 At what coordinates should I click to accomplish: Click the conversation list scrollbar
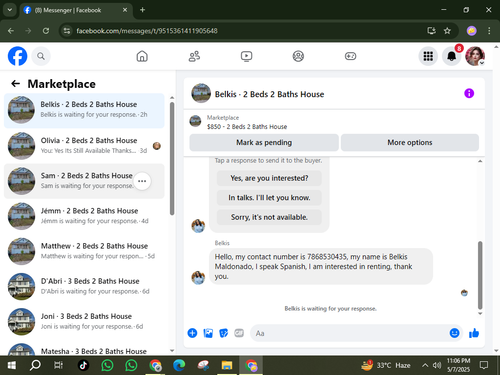click(172, 158)
